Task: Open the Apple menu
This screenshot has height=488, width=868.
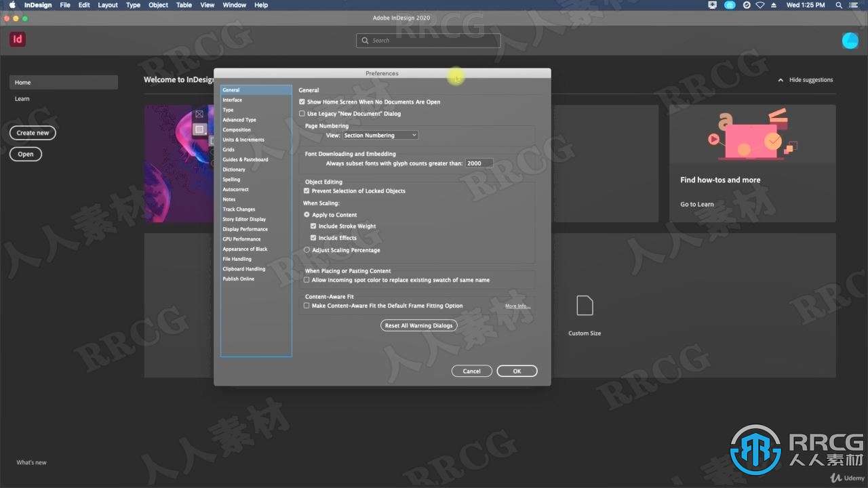Action: [x=12, y=5]
